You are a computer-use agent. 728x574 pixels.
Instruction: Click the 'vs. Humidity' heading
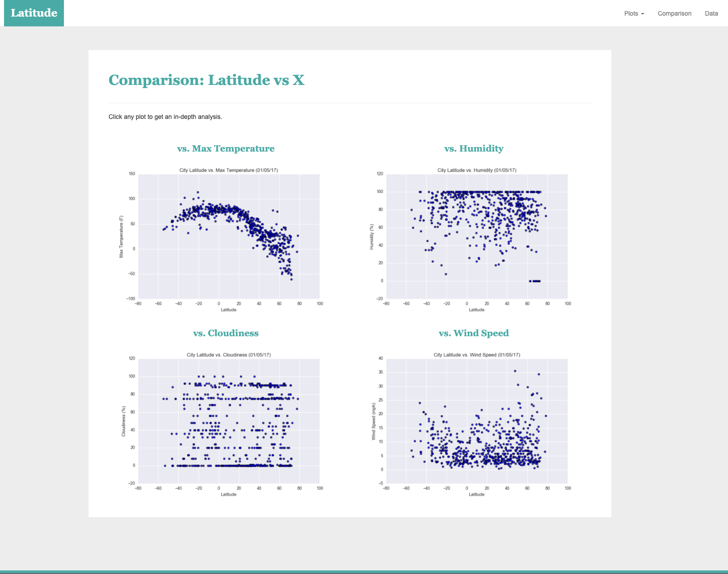pyautogui.click(x=474, y=148)
